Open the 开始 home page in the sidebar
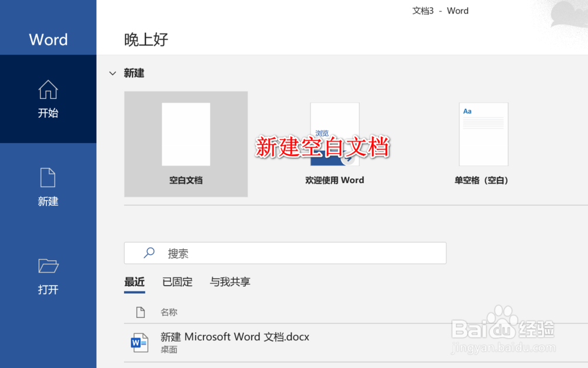The height and width of the screenshot is (368, 588). pyautogui.click(x=48, y=99)
